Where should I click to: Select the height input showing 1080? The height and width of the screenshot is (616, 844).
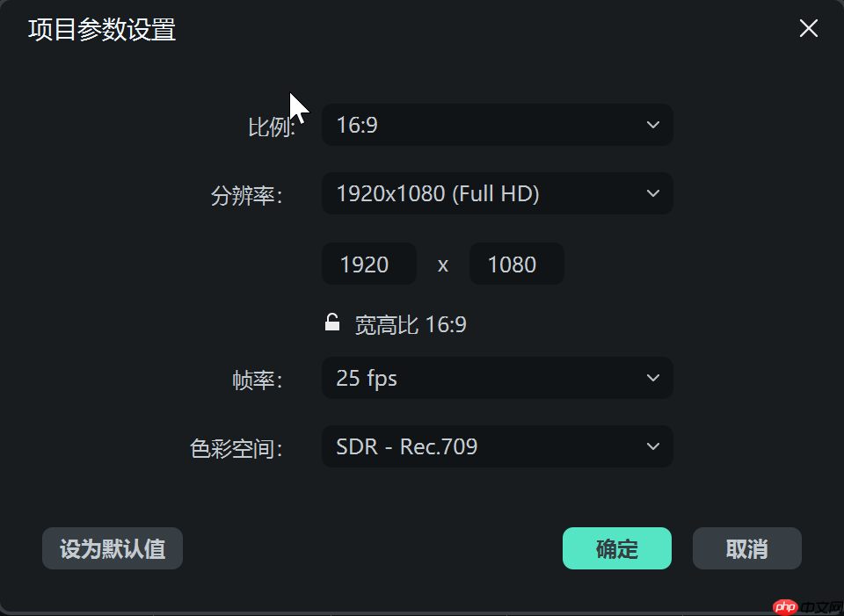[516, 264]
